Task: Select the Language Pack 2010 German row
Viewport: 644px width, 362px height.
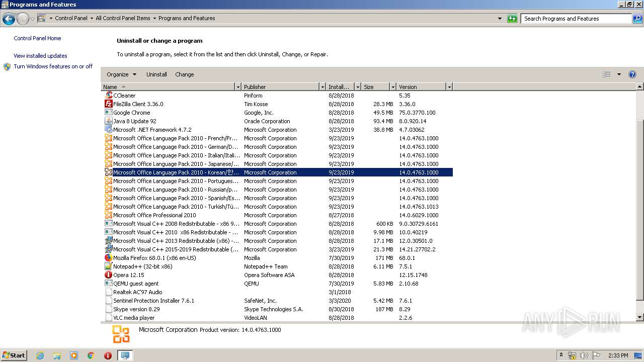Action: click(277, 147)
